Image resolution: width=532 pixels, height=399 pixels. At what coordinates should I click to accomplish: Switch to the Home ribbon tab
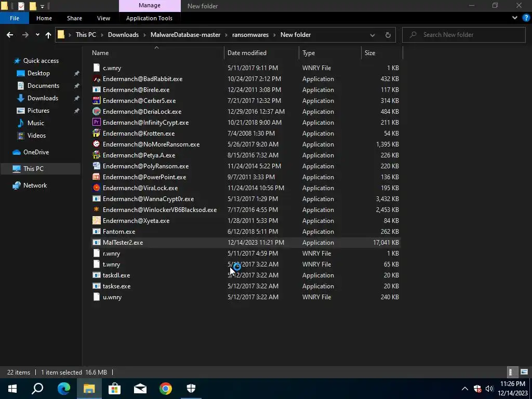tap(44, 18)
